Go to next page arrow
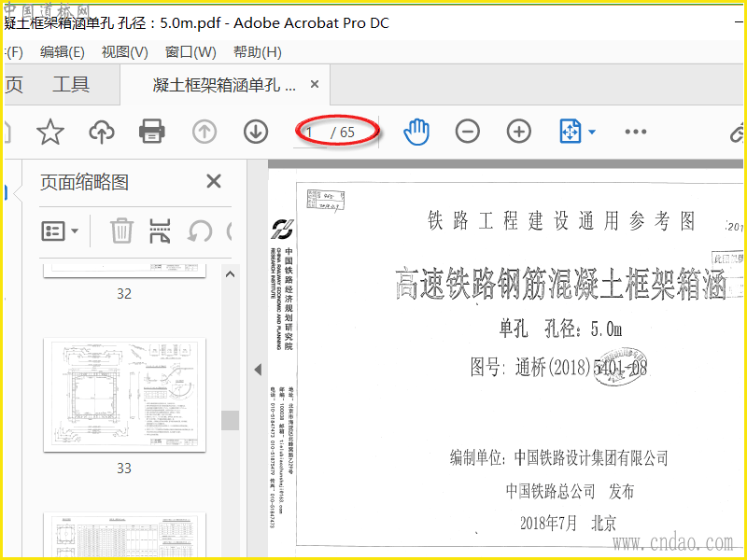The height and width of the screenshot is (560, 747). coord(256,132)
